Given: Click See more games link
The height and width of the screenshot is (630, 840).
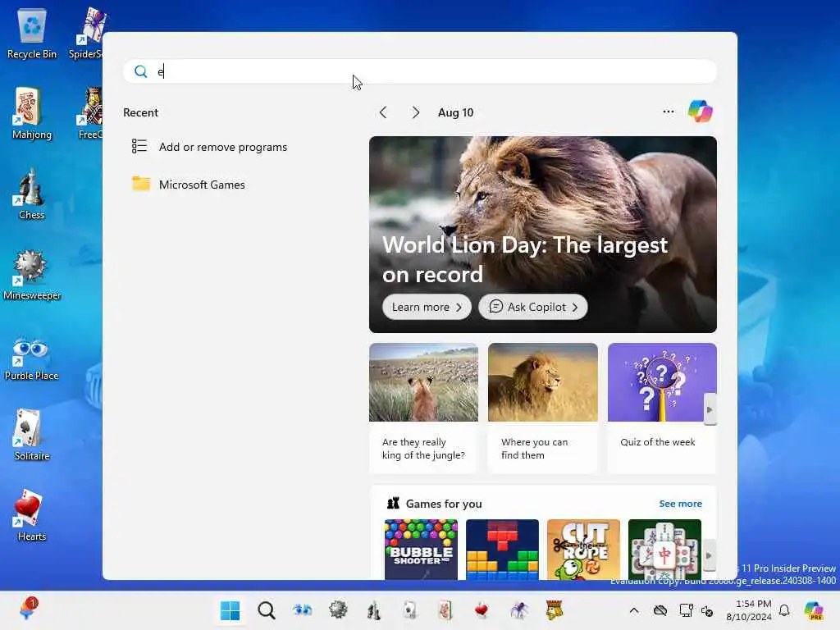Looking at the screenshot, I should tap(680, 504).
